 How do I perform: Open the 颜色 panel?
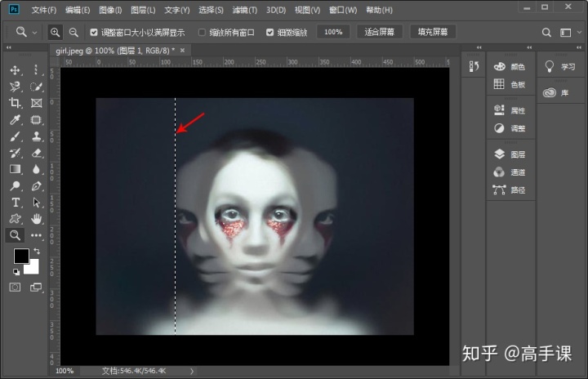[x=510, y=67]
